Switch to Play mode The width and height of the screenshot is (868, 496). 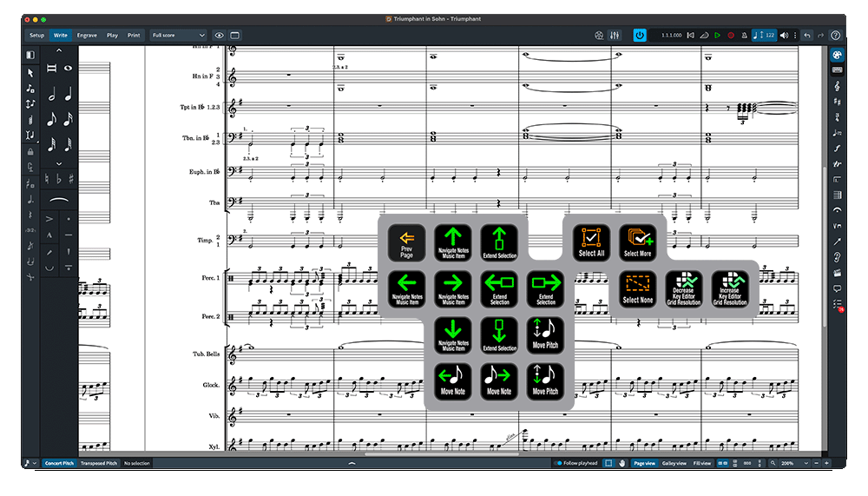112,35
